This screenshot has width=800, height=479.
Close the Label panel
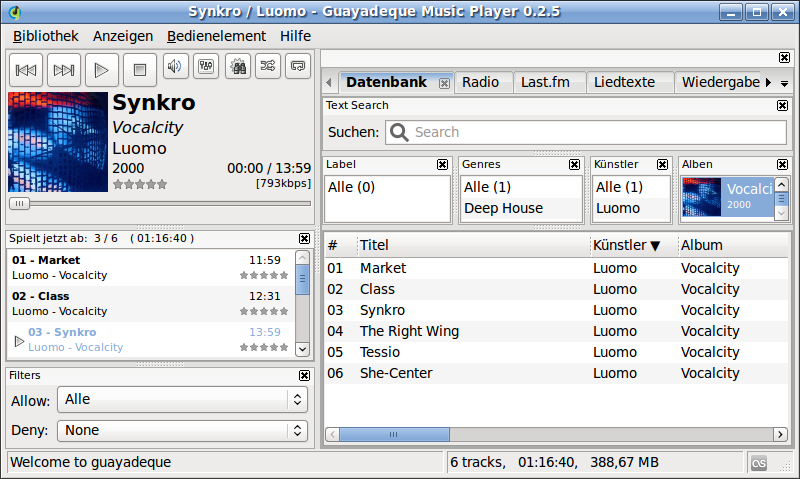(x=442, y=164)
